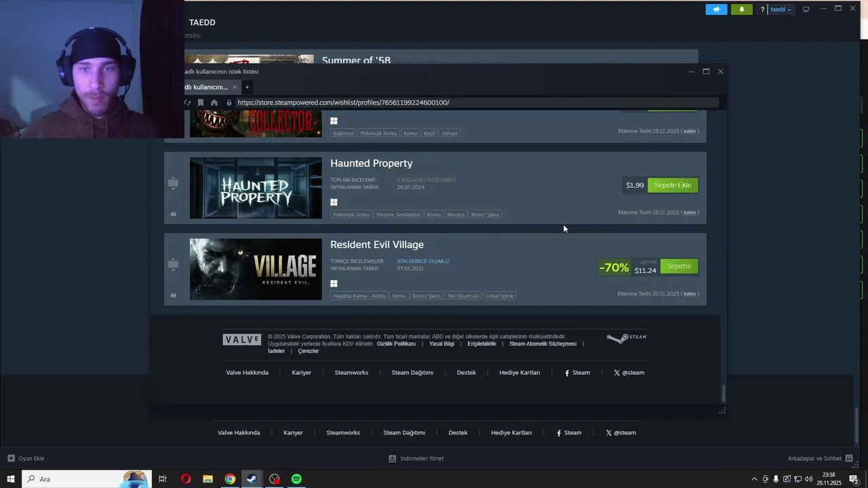
Task: Open the taedd account dropdown
Action: tap(781, 9)
